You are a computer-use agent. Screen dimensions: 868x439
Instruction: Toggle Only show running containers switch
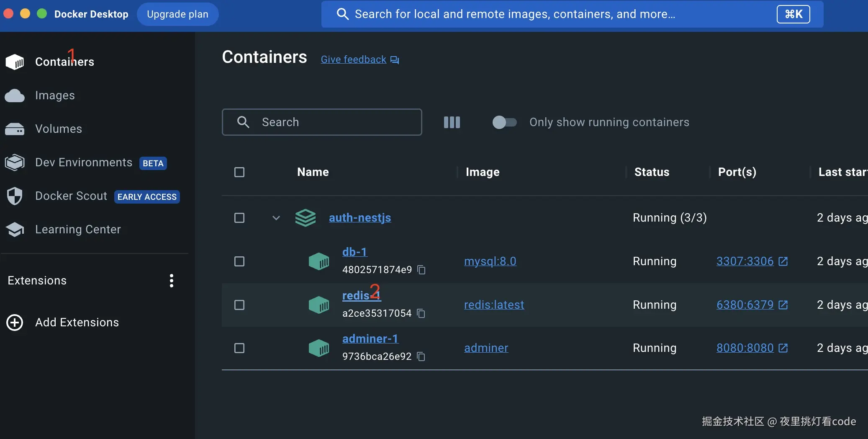504,122
